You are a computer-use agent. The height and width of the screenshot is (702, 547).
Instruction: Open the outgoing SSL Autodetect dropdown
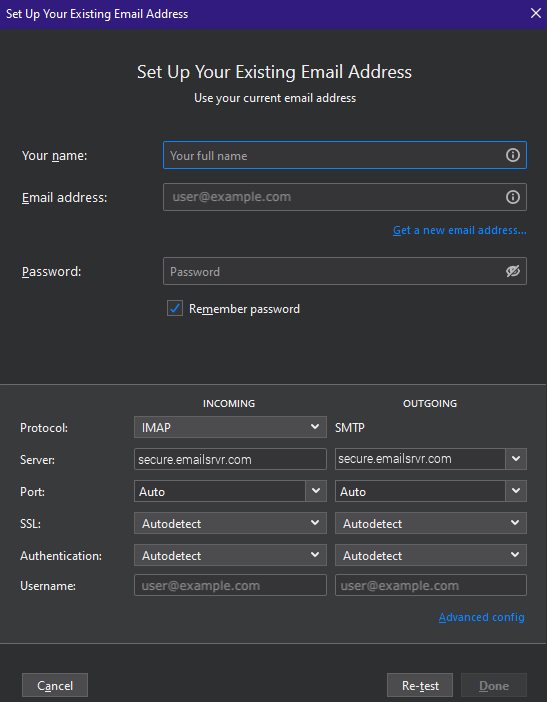coord(431,523)
